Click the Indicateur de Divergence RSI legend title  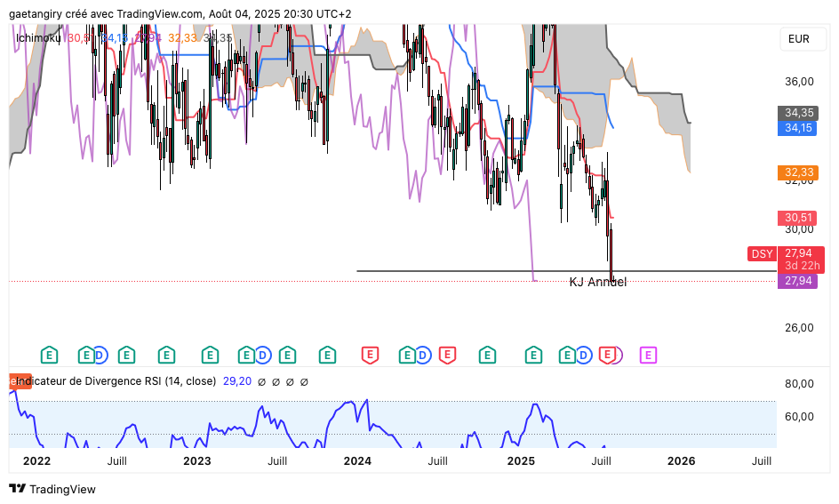tap(116, 381)
